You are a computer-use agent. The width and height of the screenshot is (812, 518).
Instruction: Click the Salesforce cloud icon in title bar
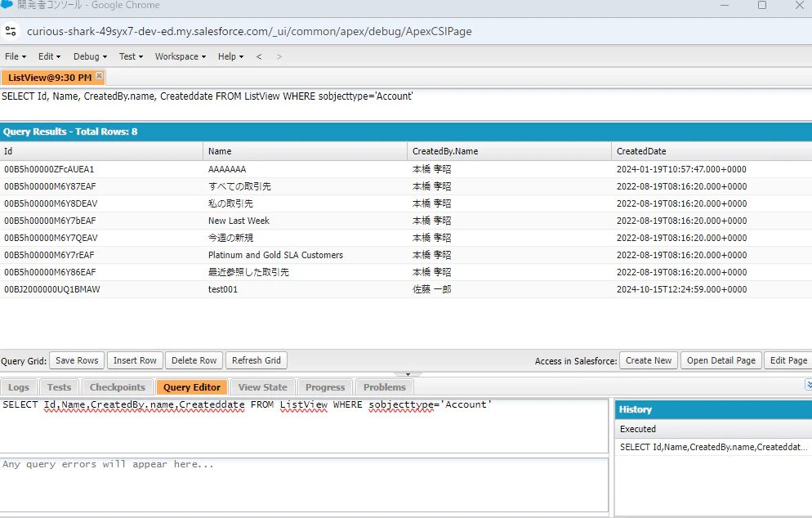click(7, 5)
